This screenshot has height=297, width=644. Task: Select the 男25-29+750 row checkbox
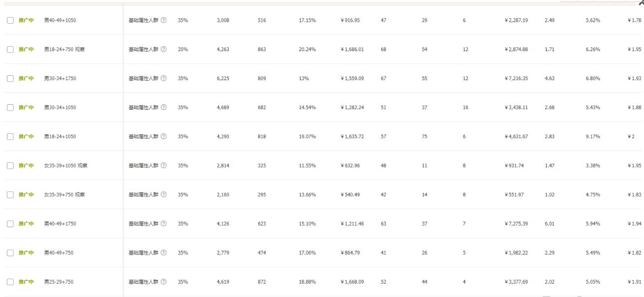click(x=10, y=282)
